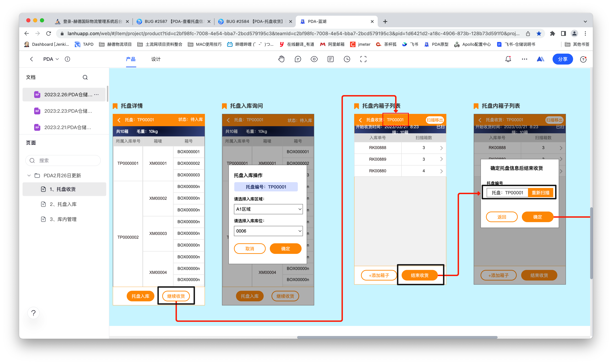This screenshot has width=612, height=364.
Task: Open the 2、托盘入库 page
Action: [63, 204]
